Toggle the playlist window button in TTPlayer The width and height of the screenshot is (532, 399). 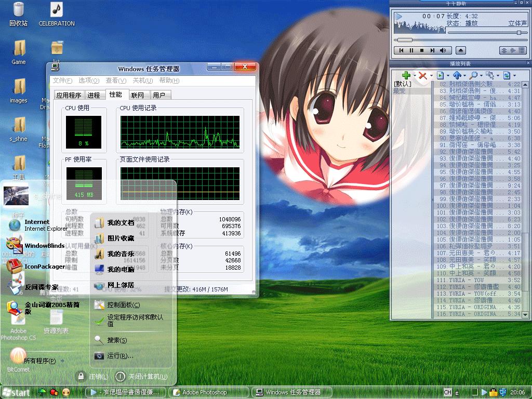[522, 50]
